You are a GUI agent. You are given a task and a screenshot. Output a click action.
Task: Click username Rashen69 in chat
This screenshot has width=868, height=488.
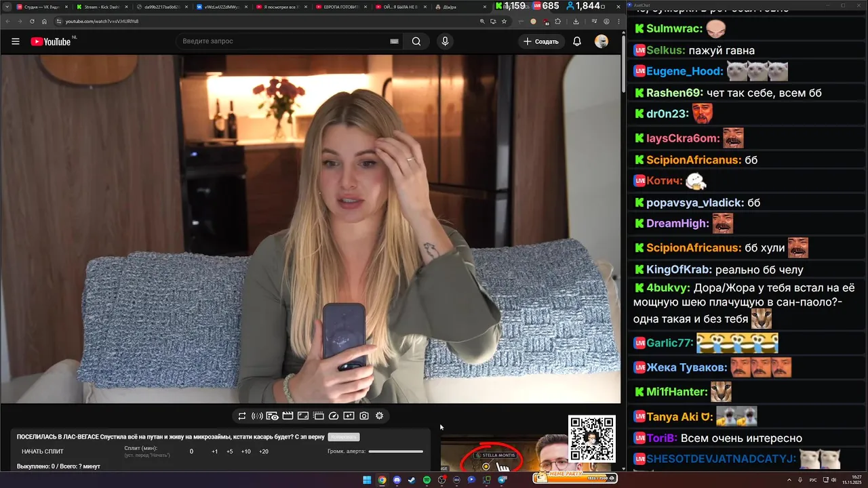(x=674, y=93)
